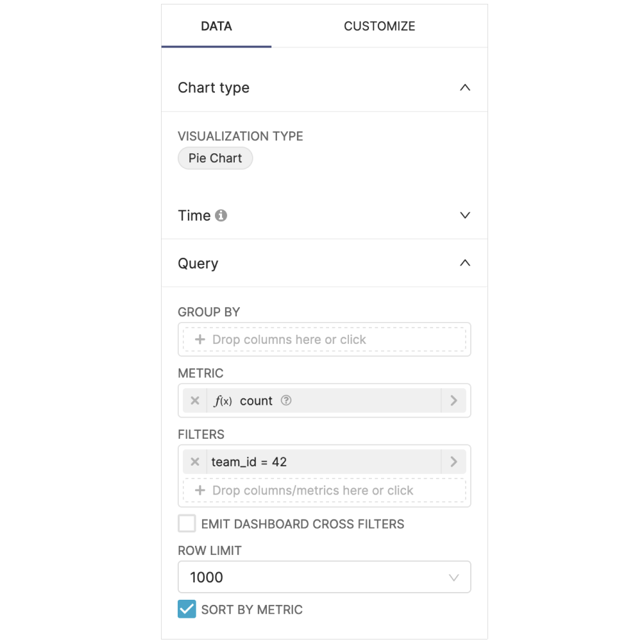
Task: Click plus icon in Filters drop area
Action: 200,491
